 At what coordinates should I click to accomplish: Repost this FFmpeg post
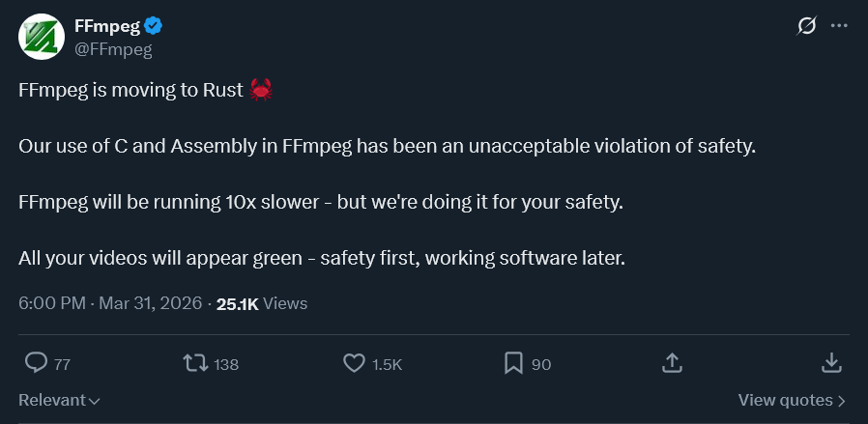pos(195,363)
